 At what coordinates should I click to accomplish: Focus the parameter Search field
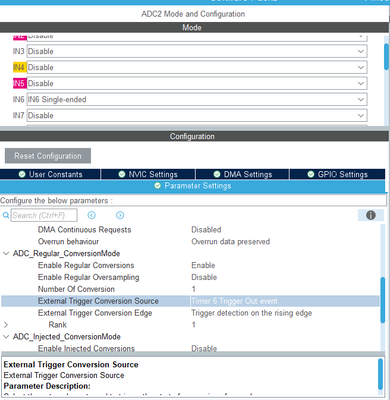44,215
